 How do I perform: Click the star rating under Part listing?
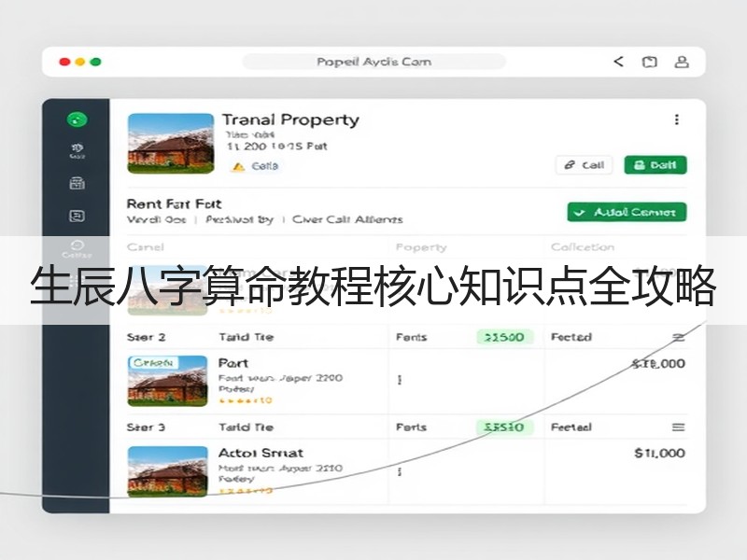point(246,400)
